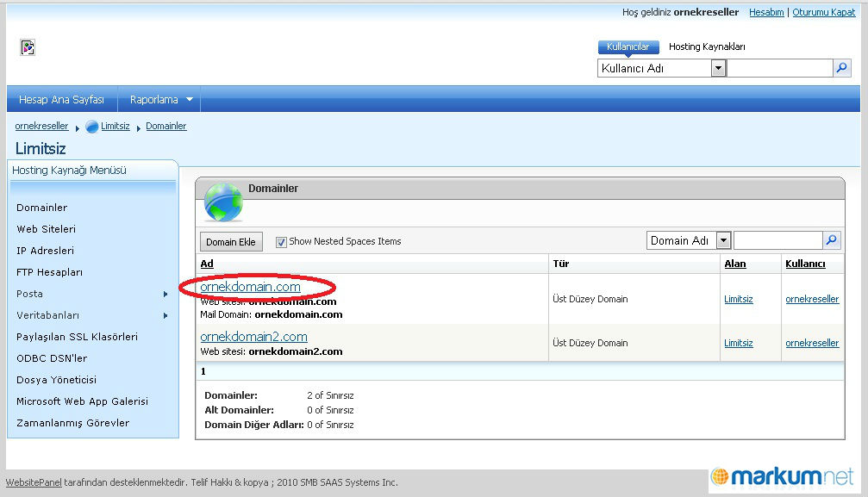Sort by the Ad column header
The image size is (868, 497).
[x=207, y=264]
